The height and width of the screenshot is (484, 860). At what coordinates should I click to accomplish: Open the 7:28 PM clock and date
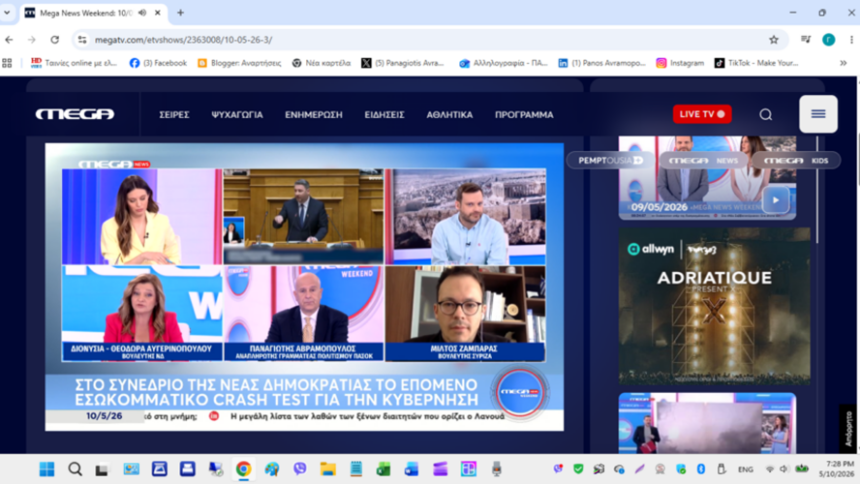836,469
